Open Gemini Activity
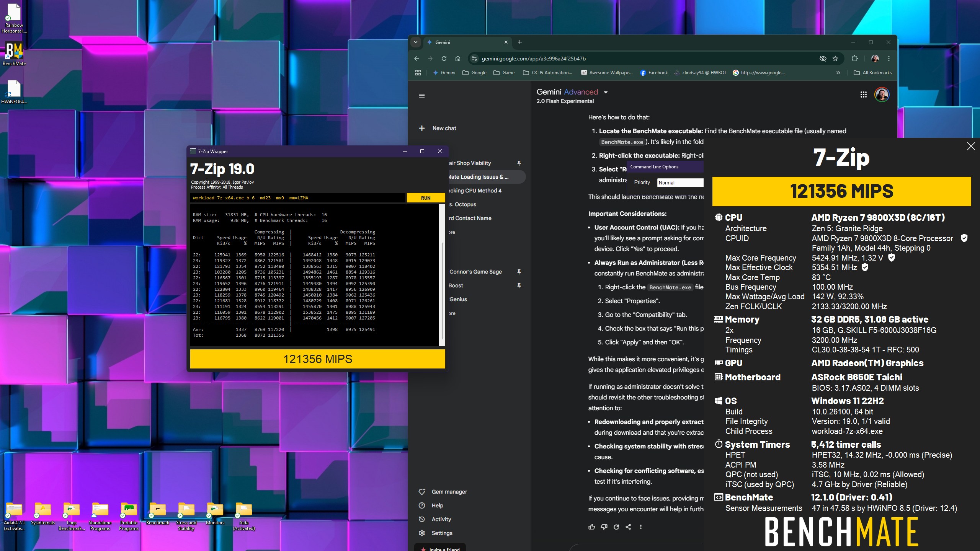This screenshot has height=551, width=980. pos(435,519)
